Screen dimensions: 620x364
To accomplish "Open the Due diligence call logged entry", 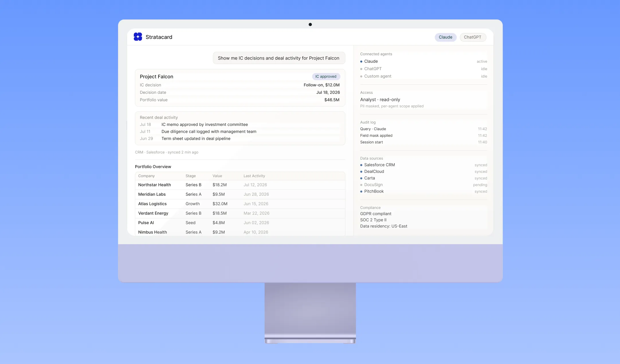I will click(x=209, y=132).
